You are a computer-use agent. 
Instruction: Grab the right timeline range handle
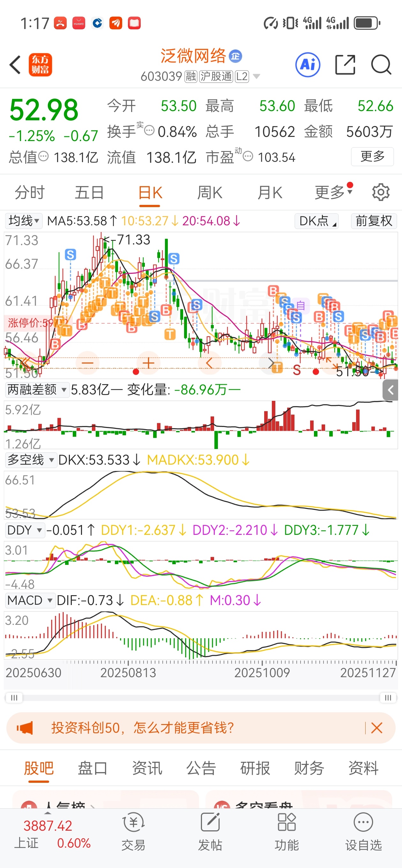click(x=388, y=698)
